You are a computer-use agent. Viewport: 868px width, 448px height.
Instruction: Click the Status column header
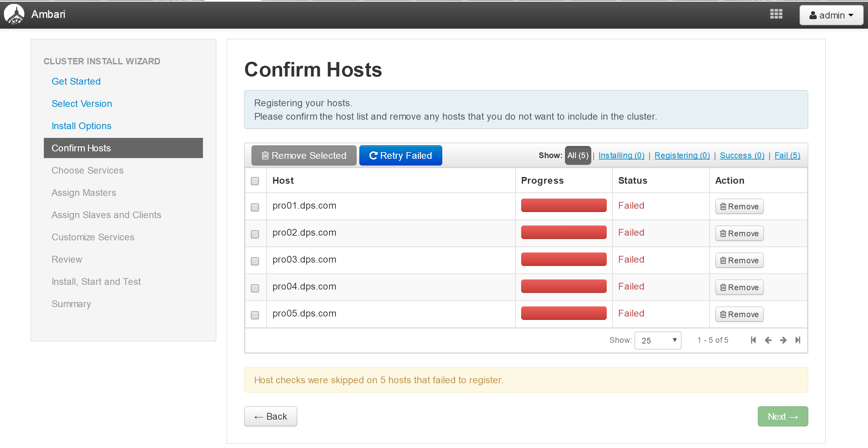click(633, 180)
